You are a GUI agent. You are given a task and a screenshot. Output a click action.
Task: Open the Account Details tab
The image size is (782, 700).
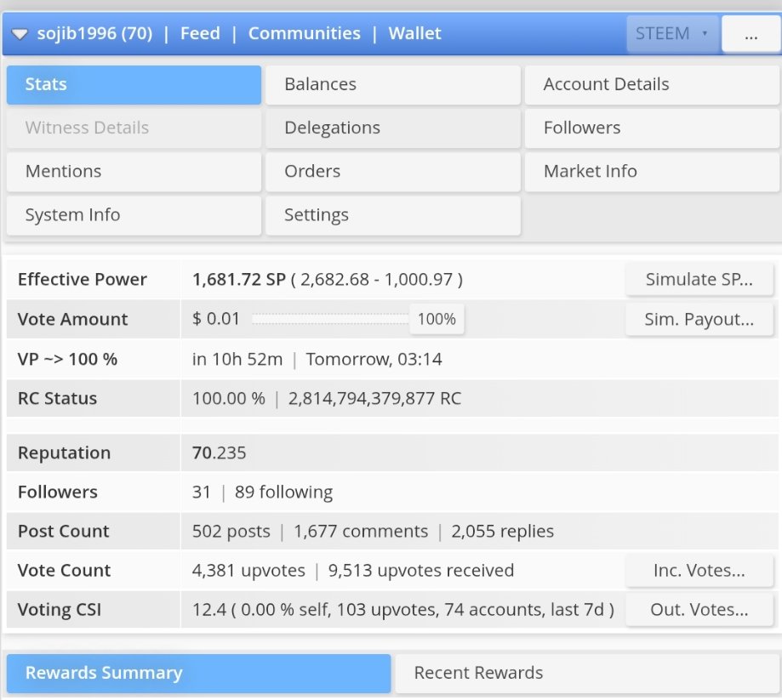(x=652, y=84)
